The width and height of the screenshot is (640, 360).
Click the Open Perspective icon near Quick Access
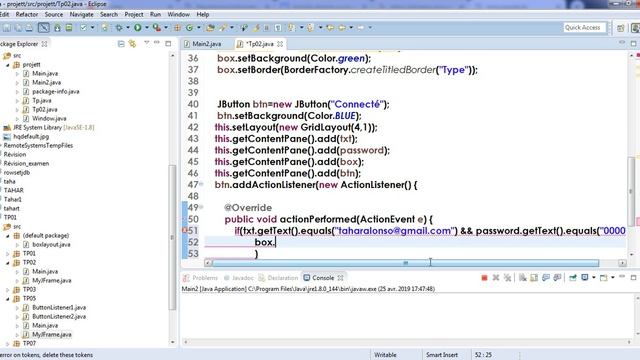620,28
